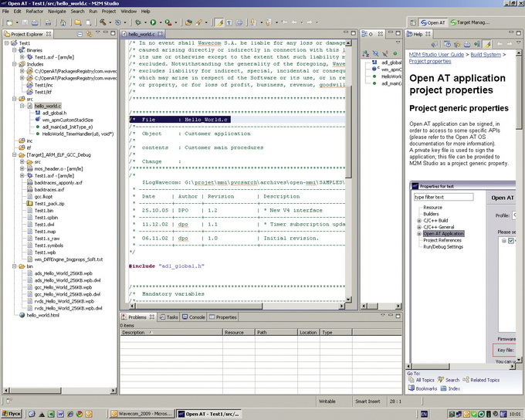This screenshot has height=420, width=525.
Task: Open the Refactor menu
Action: pos(35,11)
